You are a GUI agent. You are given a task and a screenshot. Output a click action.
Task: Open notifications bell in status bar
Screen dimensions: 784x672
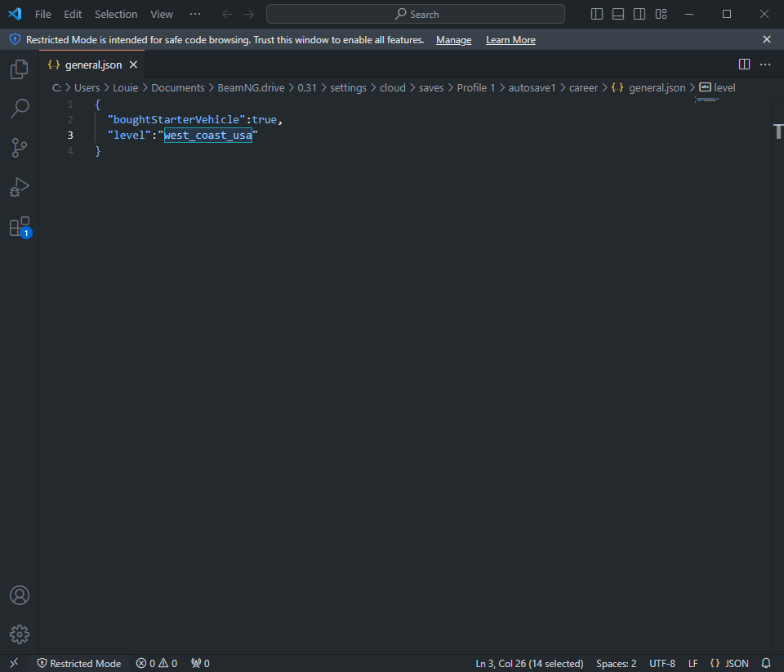point(765,663)
